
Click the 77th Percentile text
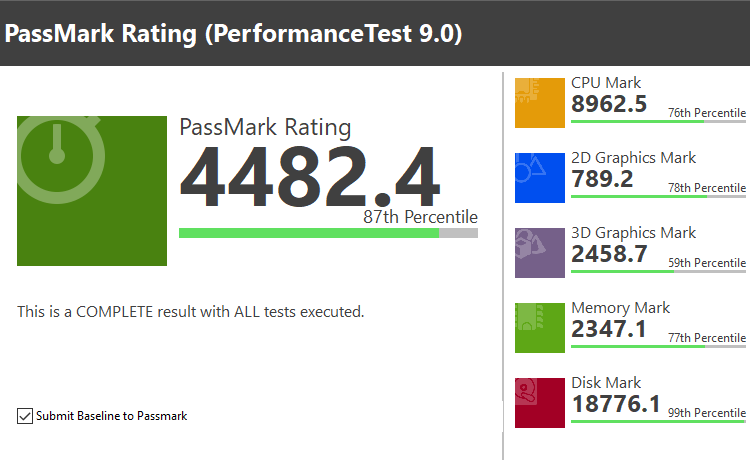click(x=707, y=338)
